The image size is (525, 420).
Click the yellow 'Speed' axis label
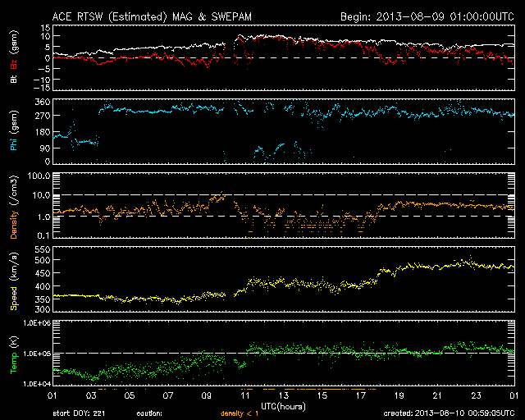coord(14,299)
